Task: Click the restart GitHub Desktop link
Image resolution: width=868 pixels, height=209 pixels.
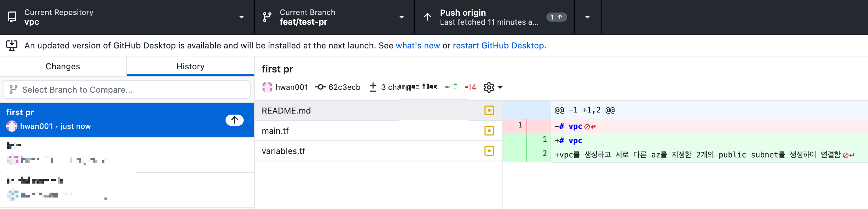Action: tap(498, 46)
